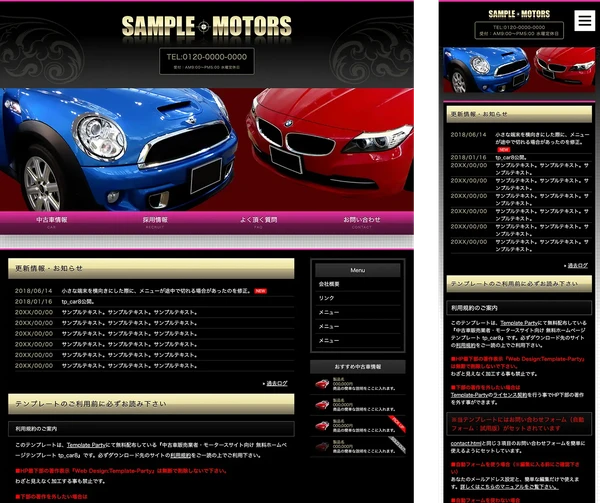Click the おすすめ中古車情報 sidebar heading
The width and height of the screenshot is (600, 503).
click(358, 366)
